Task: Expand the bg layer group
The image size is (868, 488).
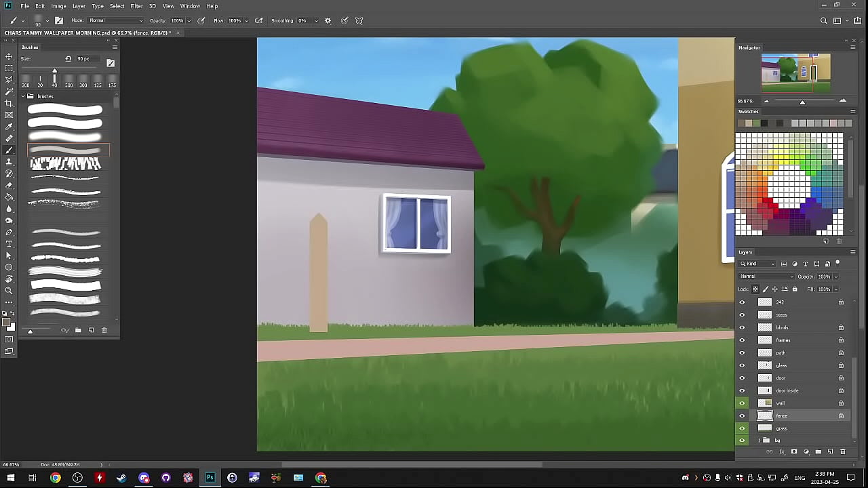Action: click(759, 441)
